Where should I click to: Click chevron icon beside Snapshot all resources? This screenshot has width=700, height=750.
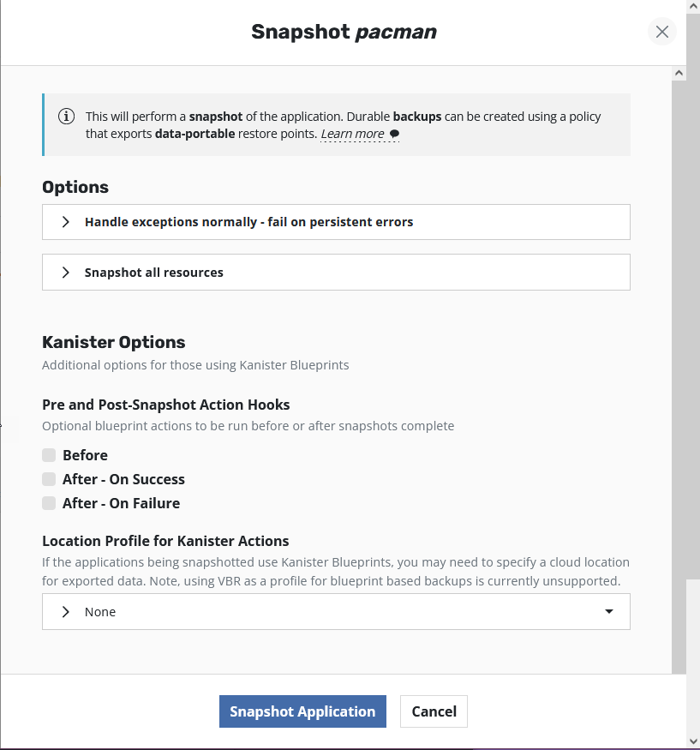(66, 273)
